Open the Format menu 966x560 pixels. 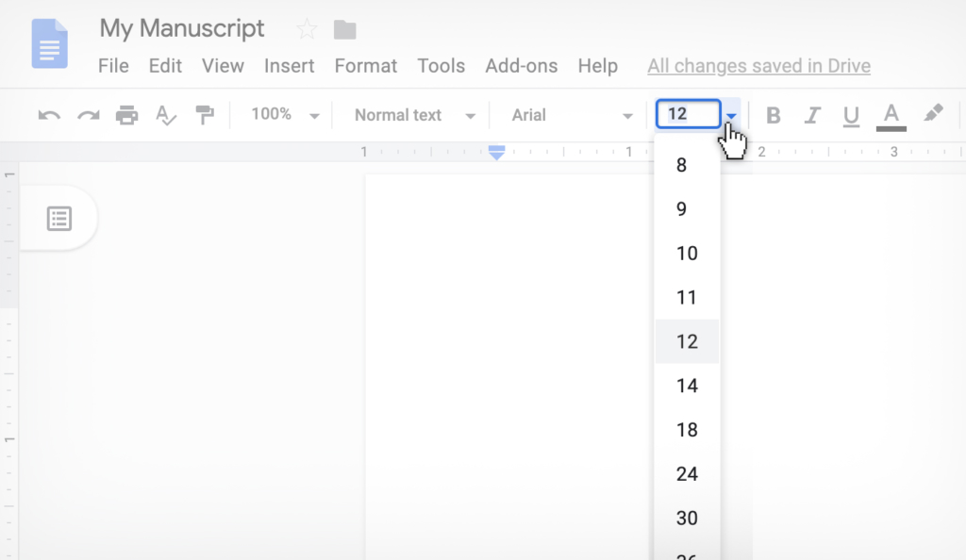365,66
